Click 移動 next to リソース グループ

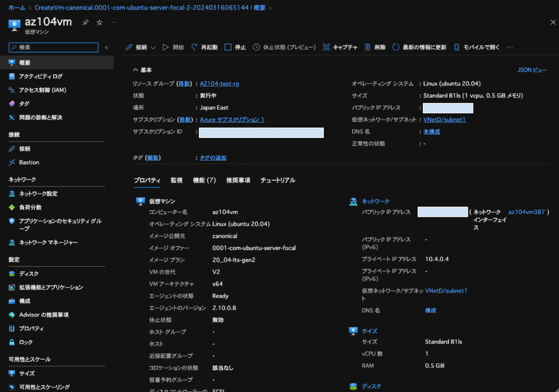pyautogui.click(x=184, y=84)
